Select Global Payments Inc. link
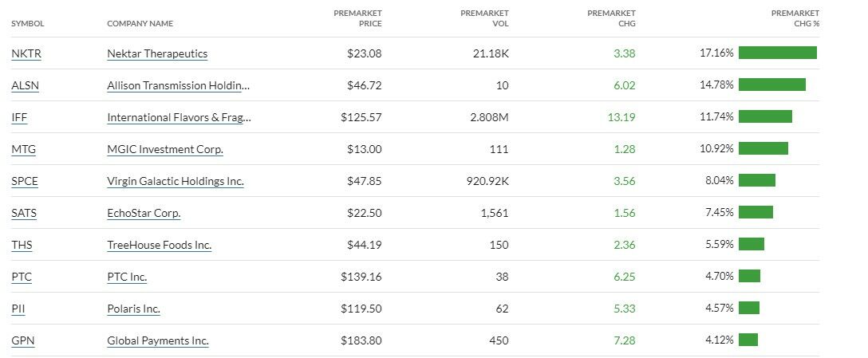Screen dimensions: 868x358 click(158, 340)
